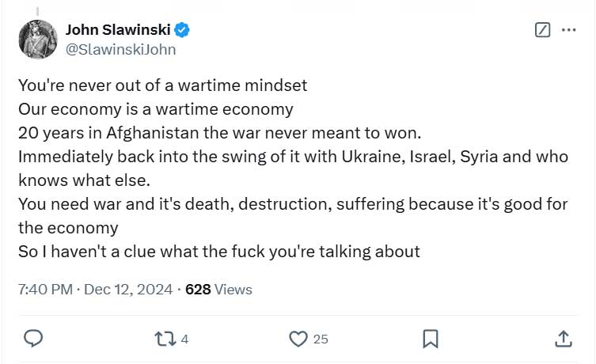The width and height of the screenshot is (596, 364).
Task: Click the Dec 12, 2024 date
Action: (127, 290)
